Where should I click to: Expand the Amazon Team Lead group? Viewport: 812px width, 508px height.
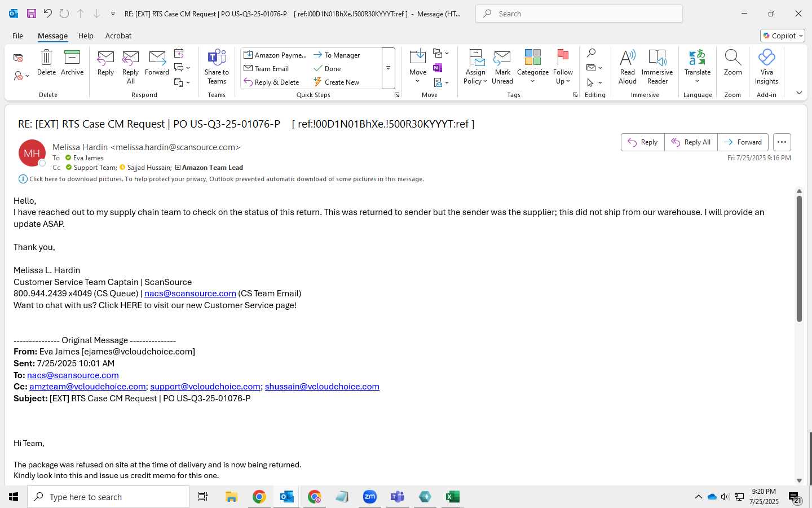(x=178, y=168)
